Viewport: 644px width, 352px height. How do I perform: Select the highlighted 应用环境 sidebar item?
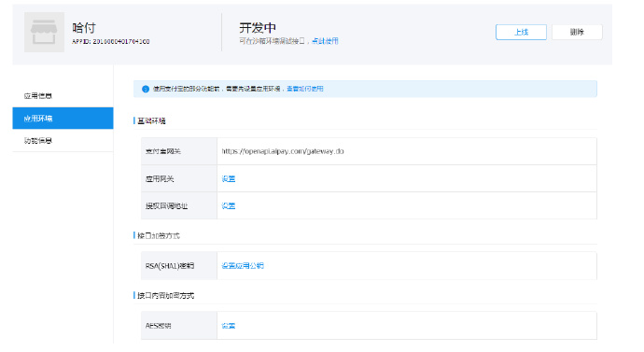63,119
